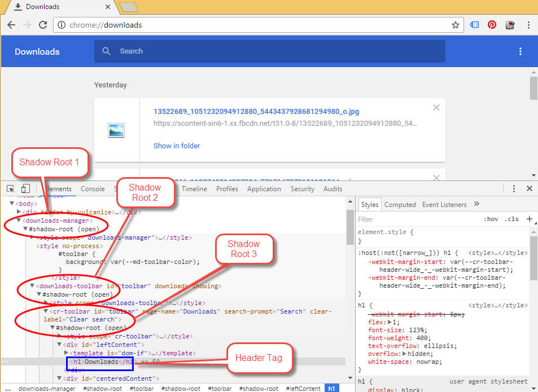Click the site info icon in address bar
The image size is (538, 392).
coord(62,25)
